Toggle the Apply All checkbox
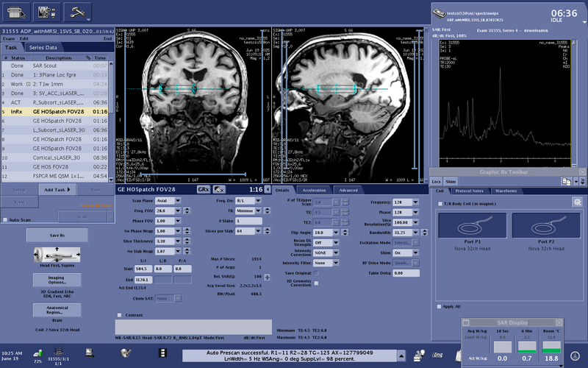 (x=439, y=306)
